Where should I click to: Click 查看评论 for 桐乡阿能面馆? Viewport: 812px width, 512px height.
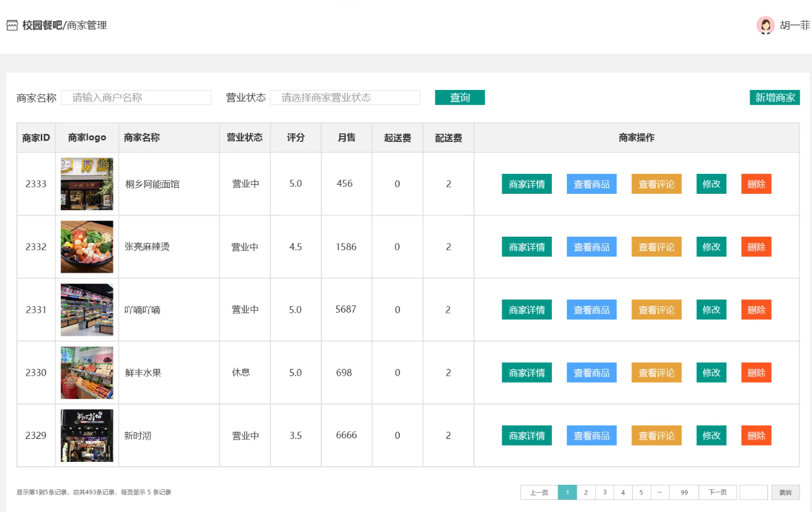pos(657,184)
